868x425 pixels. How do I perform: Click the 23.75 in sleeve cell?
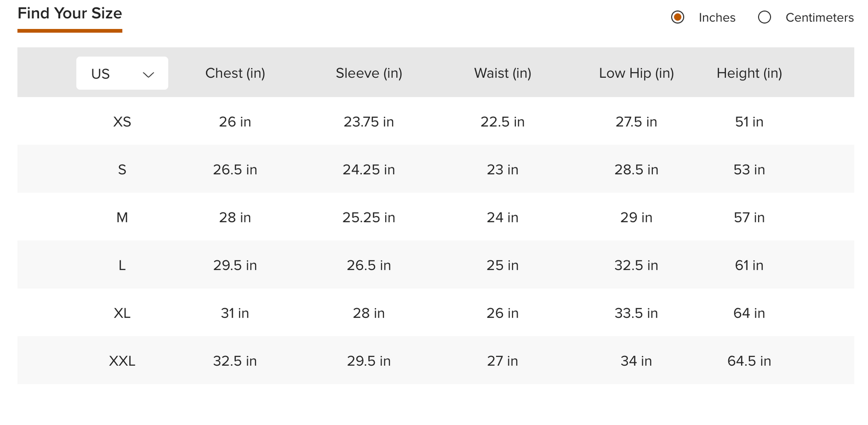pos(369,122)
